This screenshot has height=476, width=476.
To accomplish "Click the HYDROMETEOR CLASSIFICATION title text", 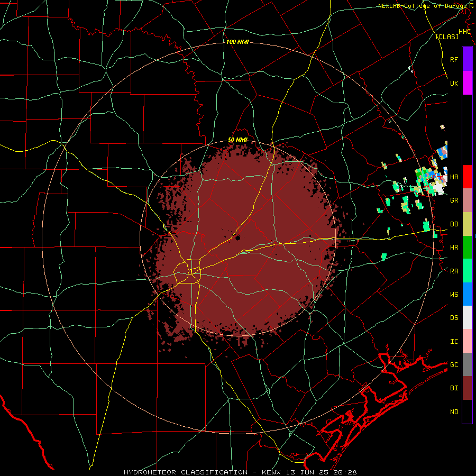I will (186, 472).
